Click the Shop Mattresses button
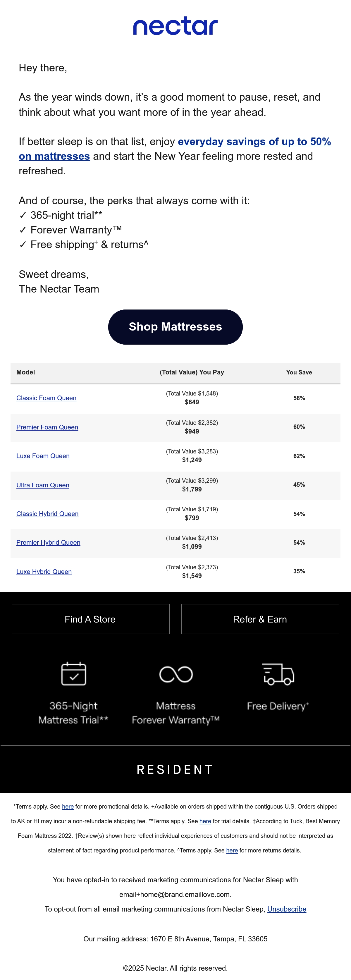 (175, 327)
